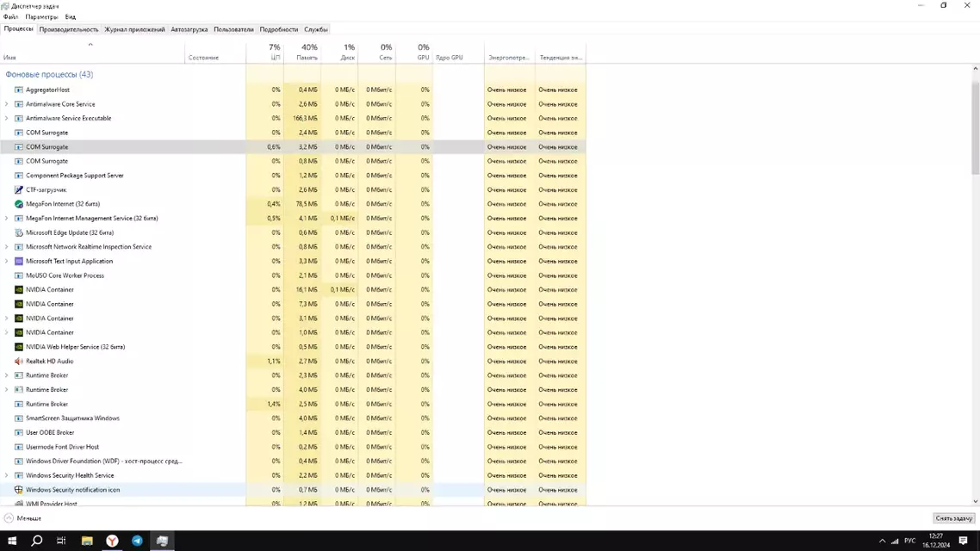Click the NVIDIA Container icon using 16,1 МБ
The width and height of the screenshot is (980, 551).
[x=19, y=290]
